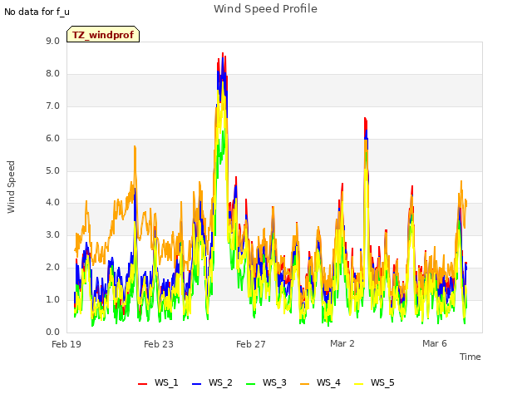Image resolution: width=532 pixels, height=399 pixels.
Task: Click the red spike peak after Mar 2
Action: click(365, 118)
